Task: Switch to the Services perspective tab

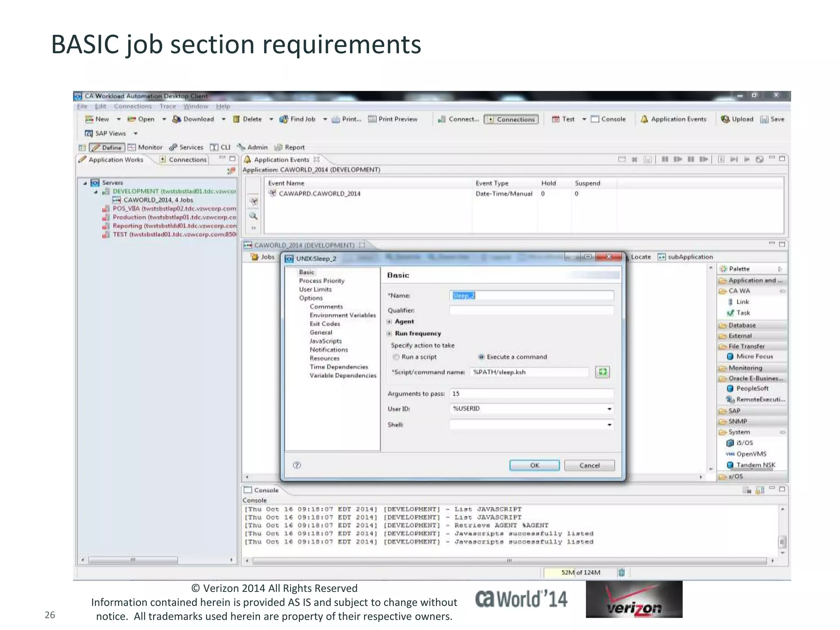Action: (x=186, y=147)
